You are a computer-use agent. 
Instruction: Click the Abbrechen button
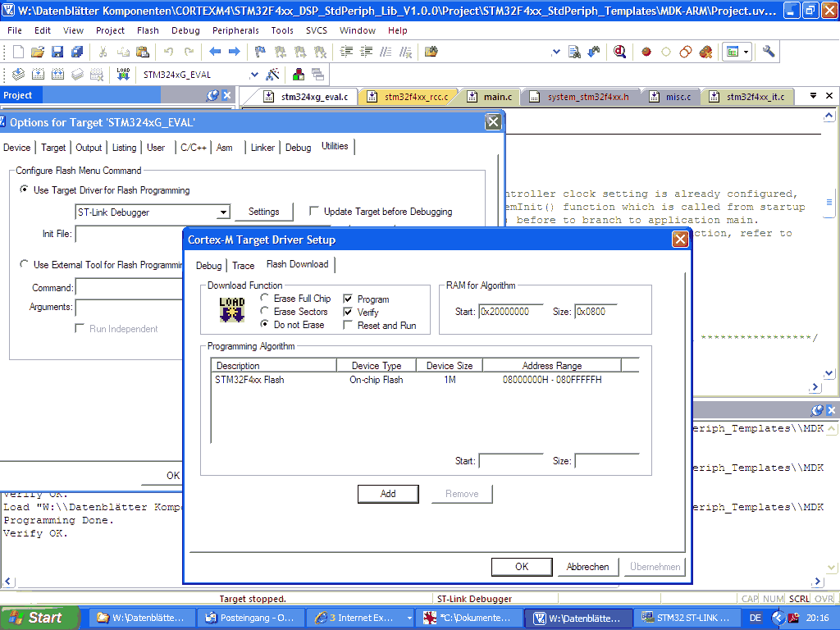click(x=587, y=567)
